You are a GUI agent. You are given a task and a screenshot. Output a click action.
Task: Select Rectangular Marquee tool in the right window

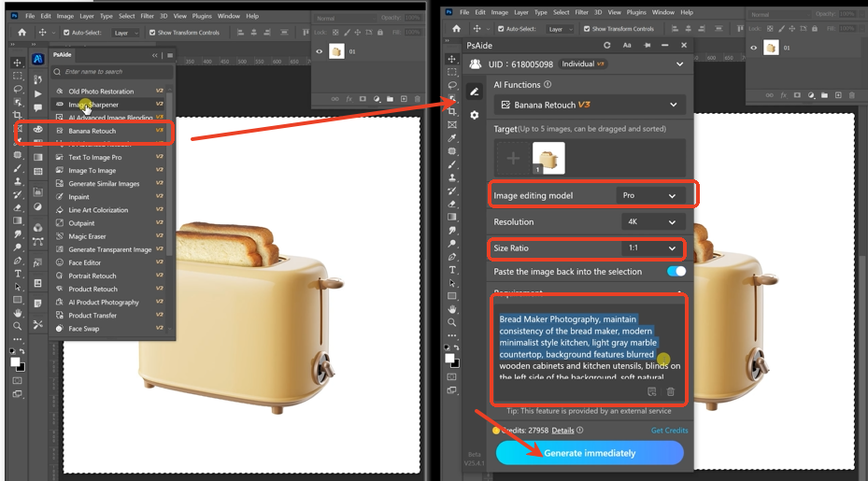[452, 72]
